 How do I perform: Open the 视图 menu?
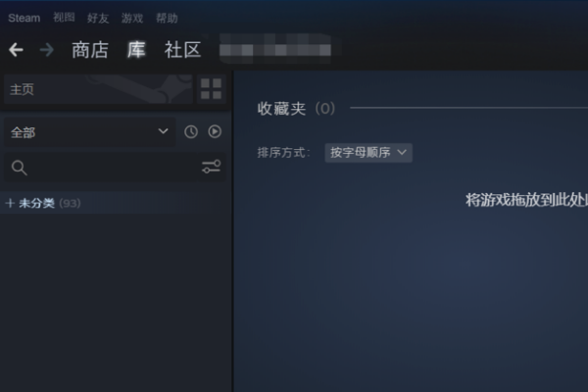pos(64,18)
